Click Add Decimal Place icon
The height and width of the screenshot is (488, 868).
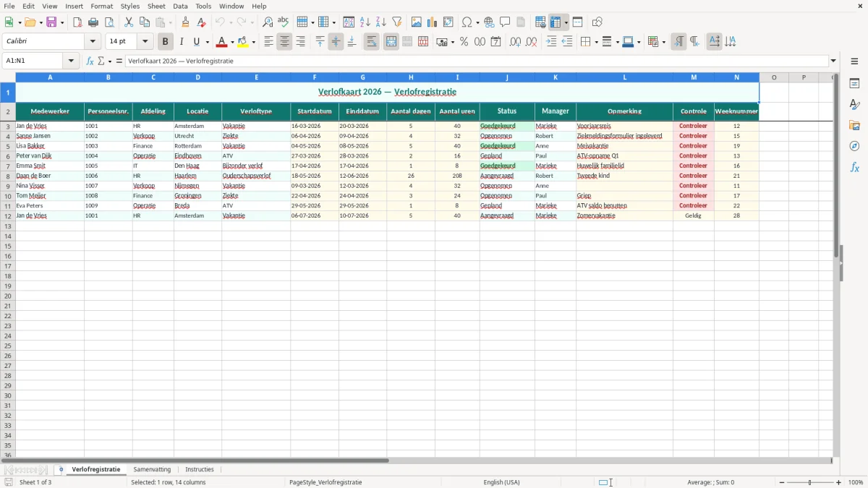tap(515, 42)
